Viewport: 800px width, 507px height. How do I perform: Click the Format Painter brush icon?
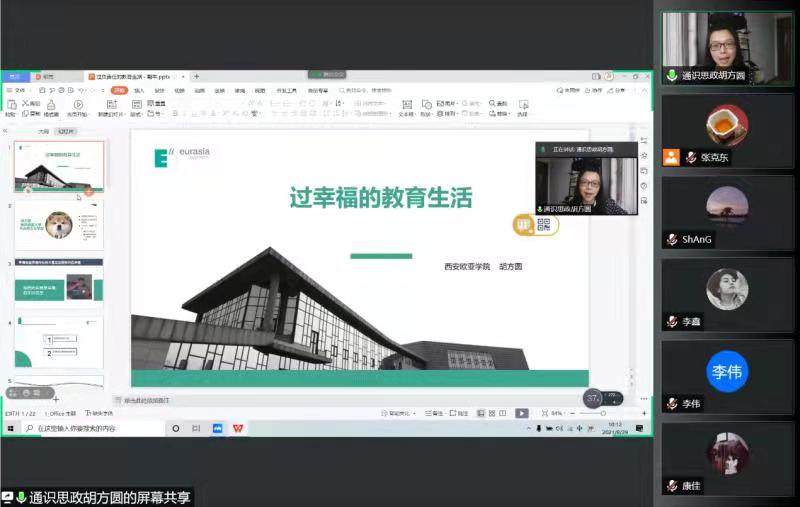pos(51,106)
